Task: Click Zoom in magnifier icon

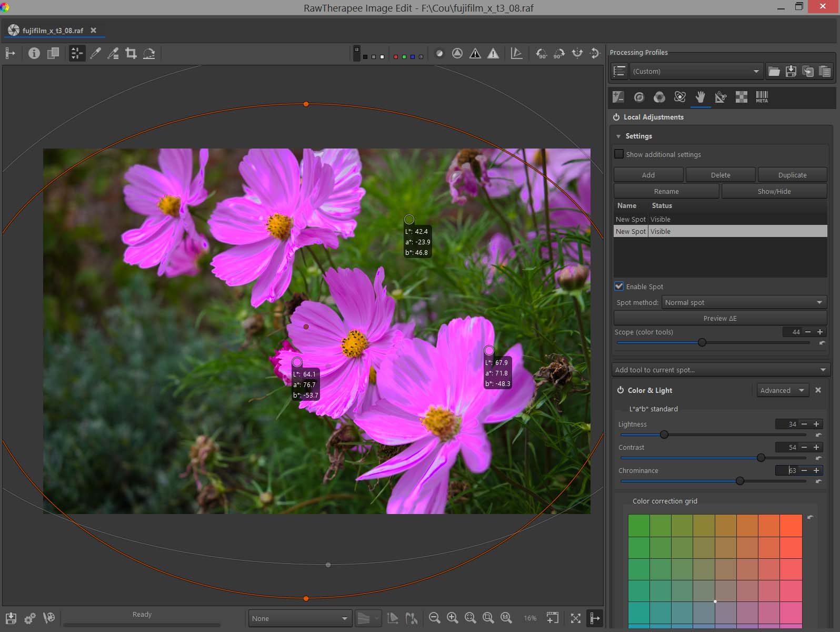Action: tap(452, 618)
